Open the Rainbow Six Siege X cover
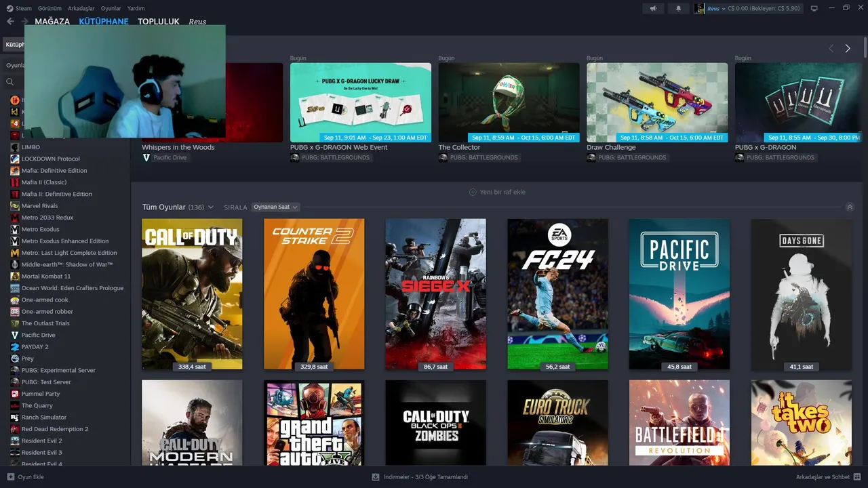 [435, 294]
